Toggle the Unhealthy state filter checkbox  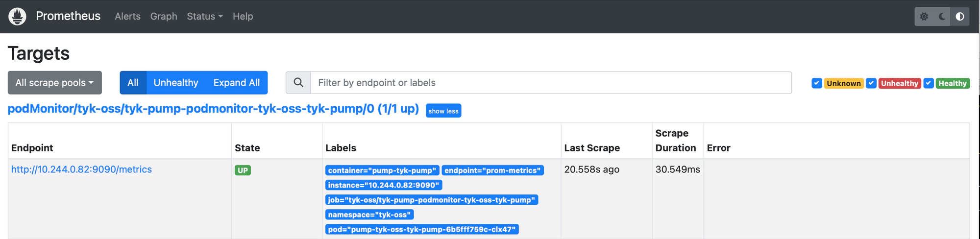click(871, 83)
